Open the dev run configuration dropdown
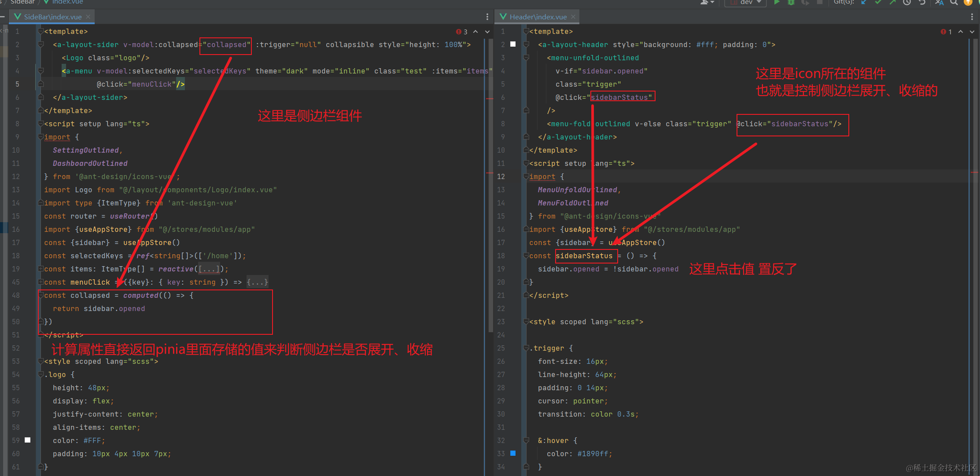The height and width of the screenshot is (476, 980). click(x=747, y=2)
